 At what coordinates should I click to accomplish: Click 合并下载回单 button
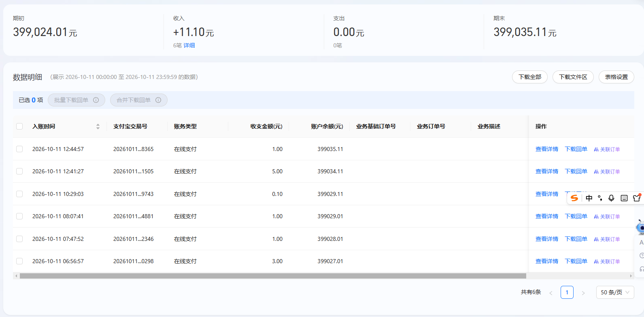139,100
